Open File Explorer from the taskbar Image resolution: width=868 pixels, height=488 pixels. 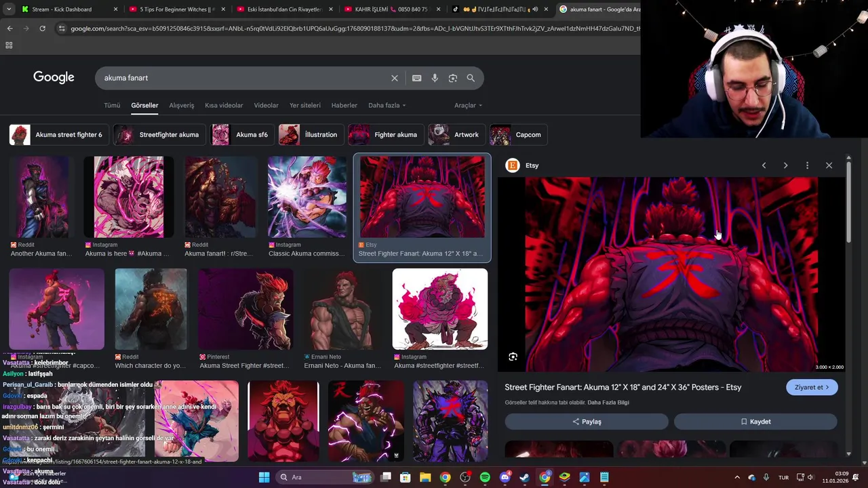pyautogui.click(x=425, y=477)
